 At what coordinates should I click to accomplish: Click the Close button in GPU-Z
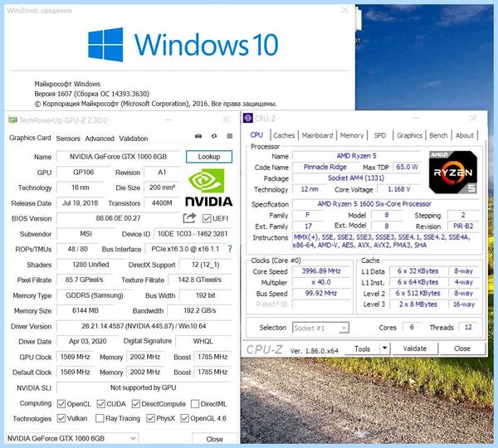tap(214, 439)
